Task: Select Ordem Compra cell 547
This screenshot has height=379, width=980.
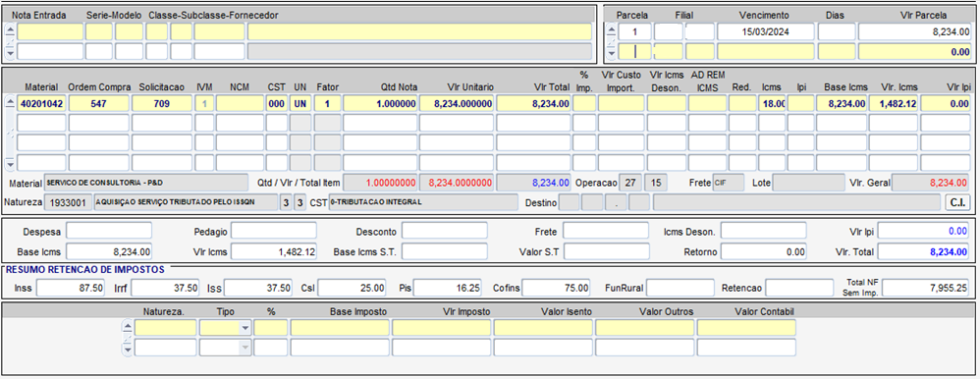Action: [x=99, y=104]
